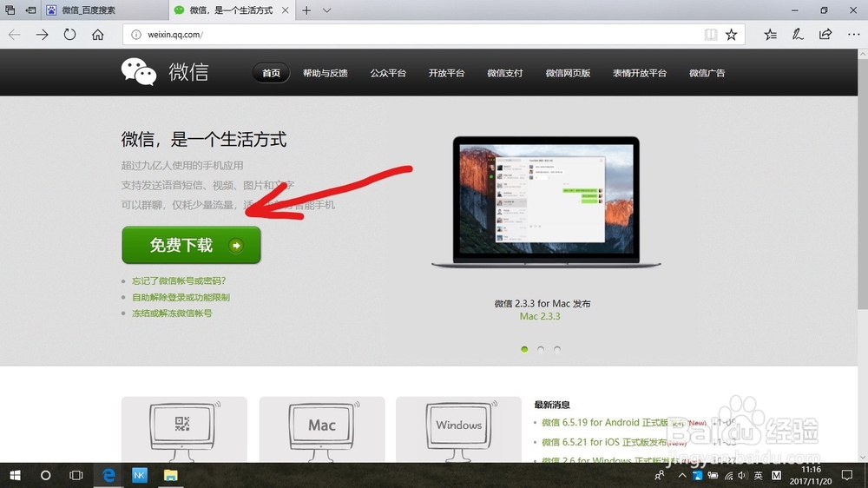Viewport: 868px width, 488px height.
Task: Click the 英 input language indicator
Action: click(x=759, y=475)
